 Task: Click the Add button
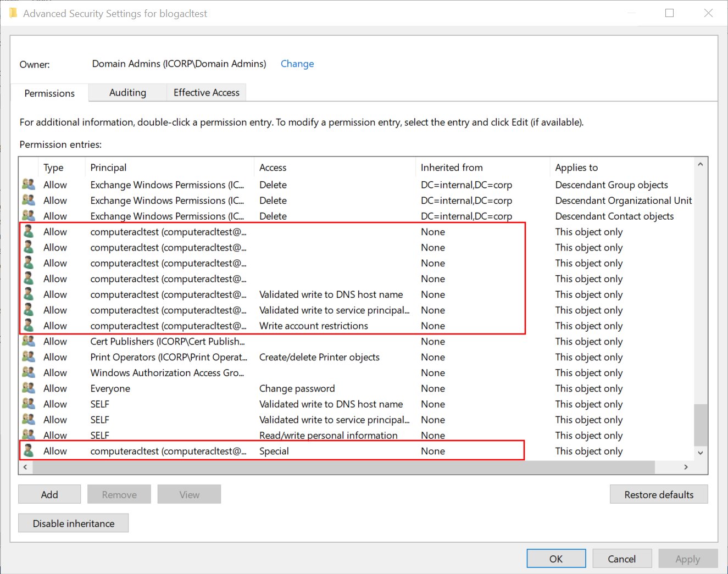[49, 494]
